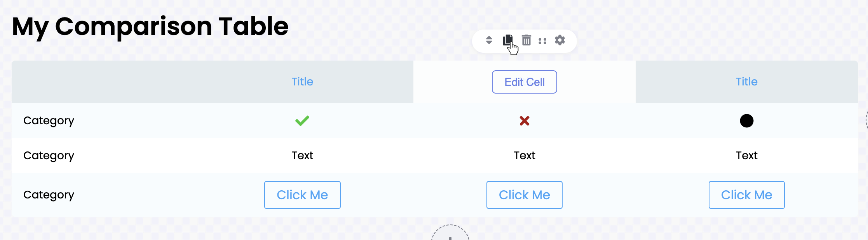Image resolution: width=868 pixels, height=240 pixels.
Task: Duplicate the column with the copy icon
Action: pos(508,40)
